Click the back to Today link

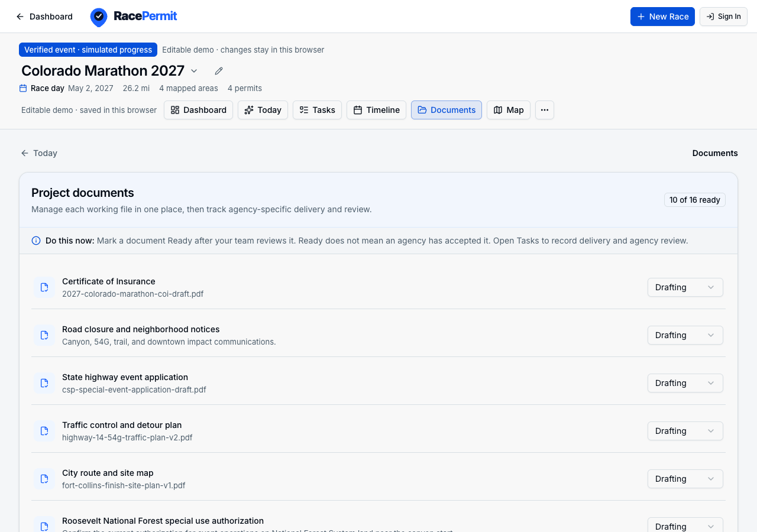coord(39,153)
